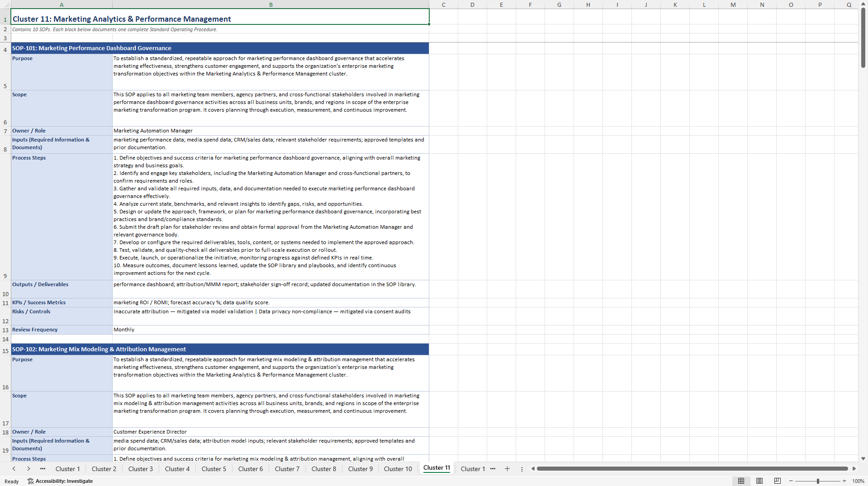Select row 15 header
This screenshot has width=868, height=486.
[x=5, y=349]
